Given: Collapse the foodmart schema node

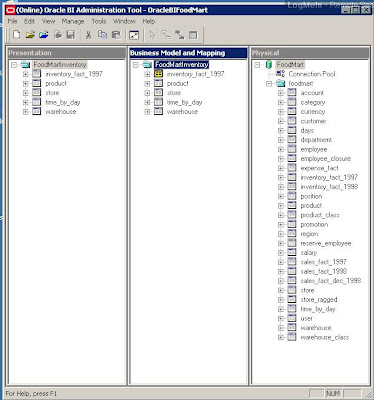Looking at the screenshot, I should click(269, 83).
